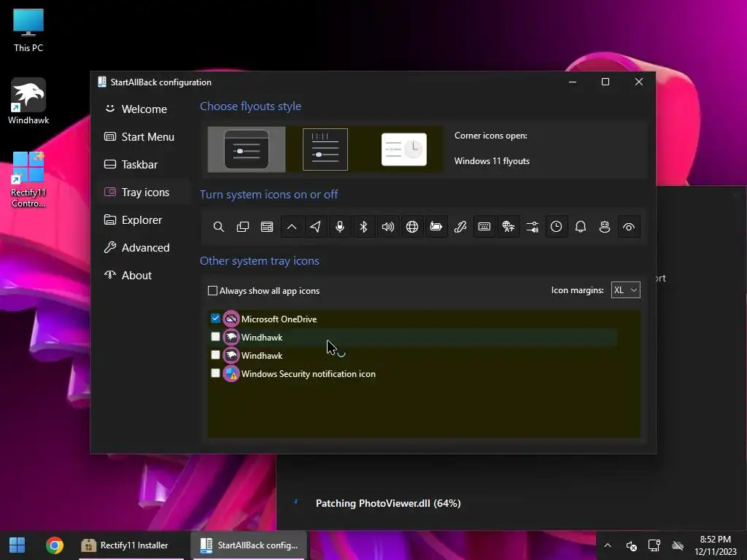The width and height of the screenshot is (747, 560).
Task: Toggle the Touch keyboard system icon
Action: (x=484, y=227)
